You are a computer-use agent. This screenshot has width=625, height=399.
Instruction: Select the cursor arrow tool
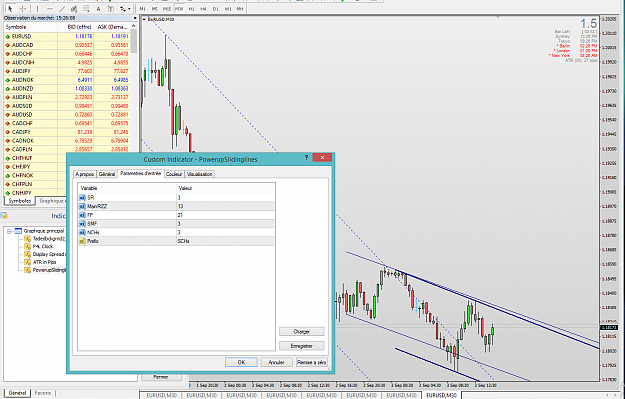point(10,9)
